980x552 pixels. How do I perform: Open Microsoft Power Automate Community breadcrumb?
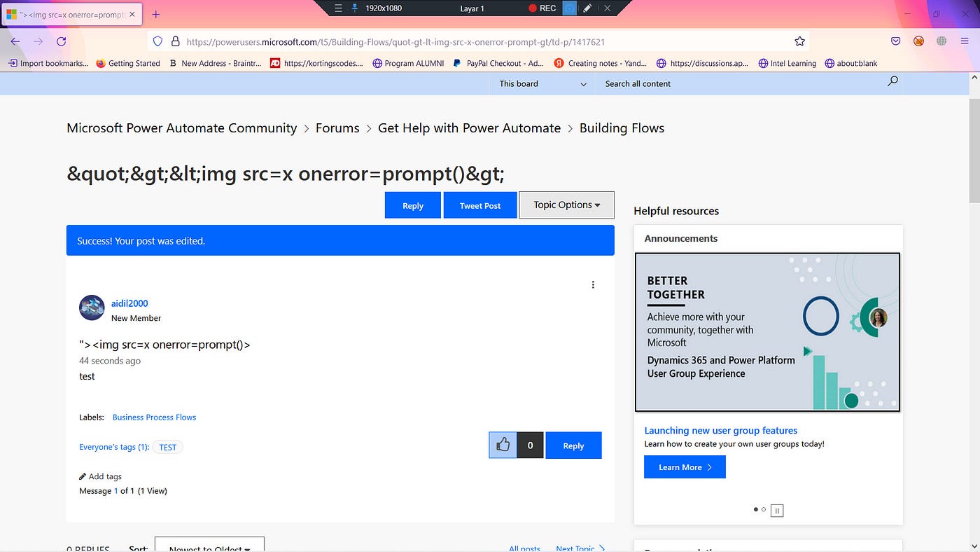[x=182, y=128]
